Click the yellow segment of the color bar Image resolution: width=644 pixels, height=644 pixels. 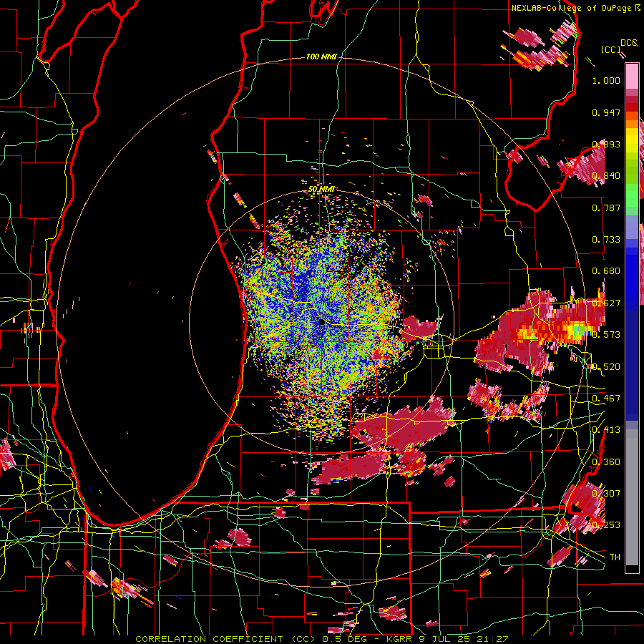[632, 141]
